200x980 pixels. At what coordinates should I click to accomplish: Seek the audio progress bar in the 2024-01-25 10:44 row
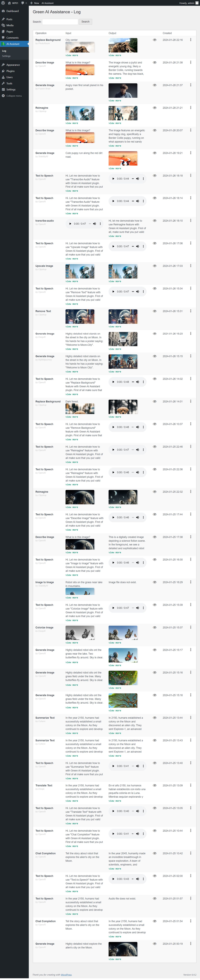coord(133,834)
